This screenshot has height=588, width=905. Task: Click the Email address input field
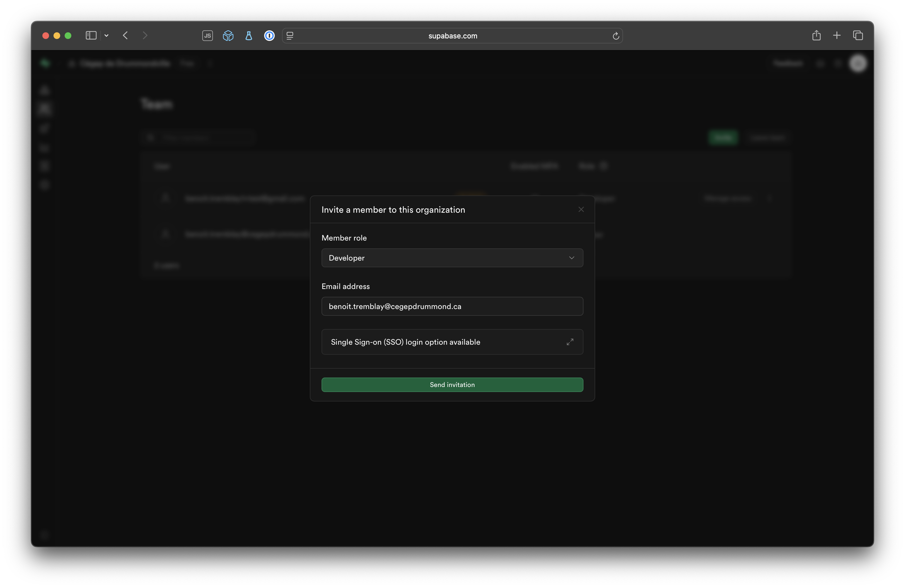[x=452, y=306]
